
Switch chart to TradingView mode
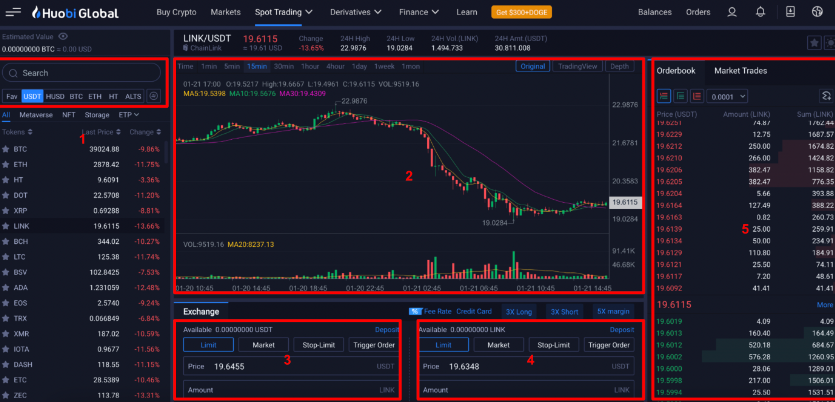[577, 67]
